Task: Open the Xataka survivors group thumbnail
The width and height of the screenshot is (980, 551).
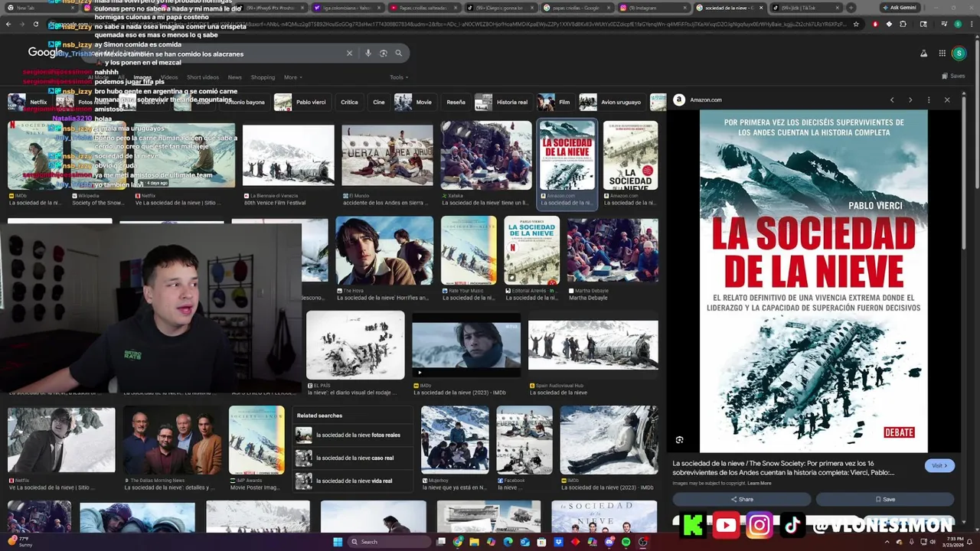Action: point(485,155)
